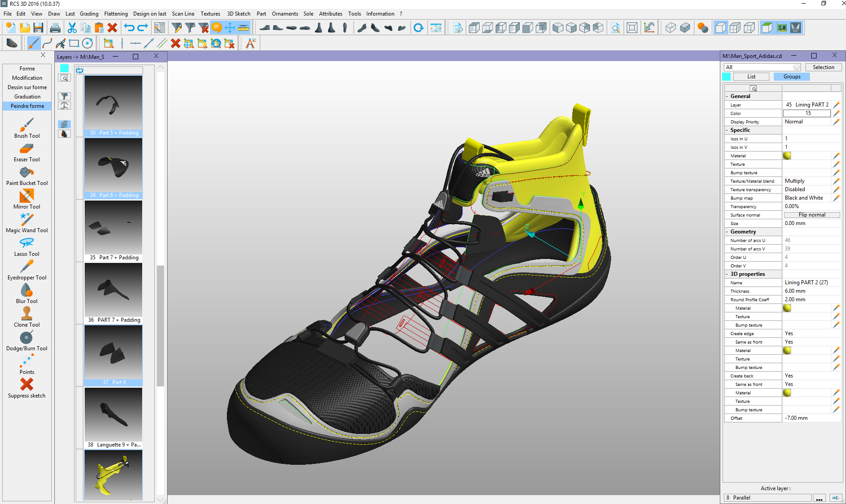
Task: Switch to the Groups tab
Action: tap(792, 77)
